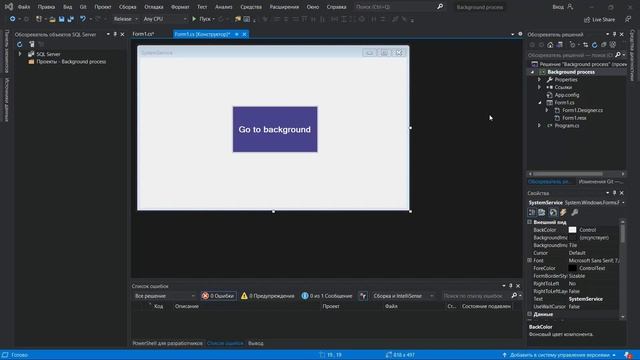Expand the Program.cs node
The width and height of the screenshot is (640, 360).
coord(539,126)
